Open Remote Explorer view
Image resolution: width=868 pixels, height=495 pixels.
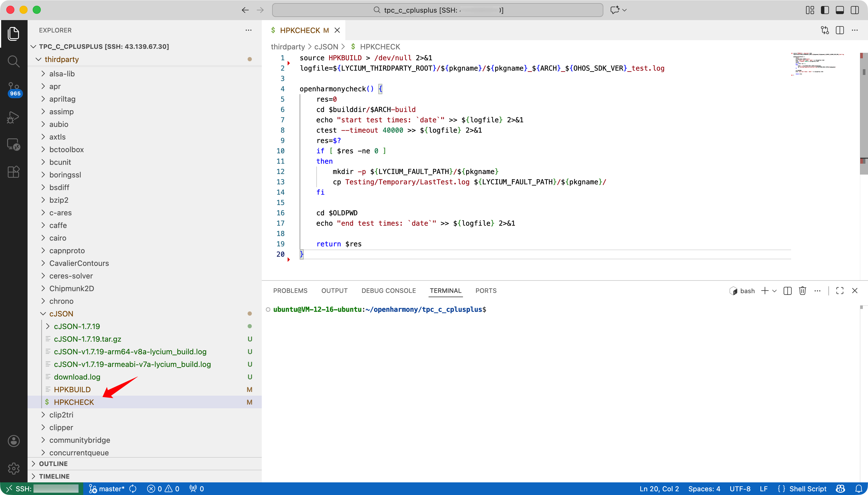point(13,144)
